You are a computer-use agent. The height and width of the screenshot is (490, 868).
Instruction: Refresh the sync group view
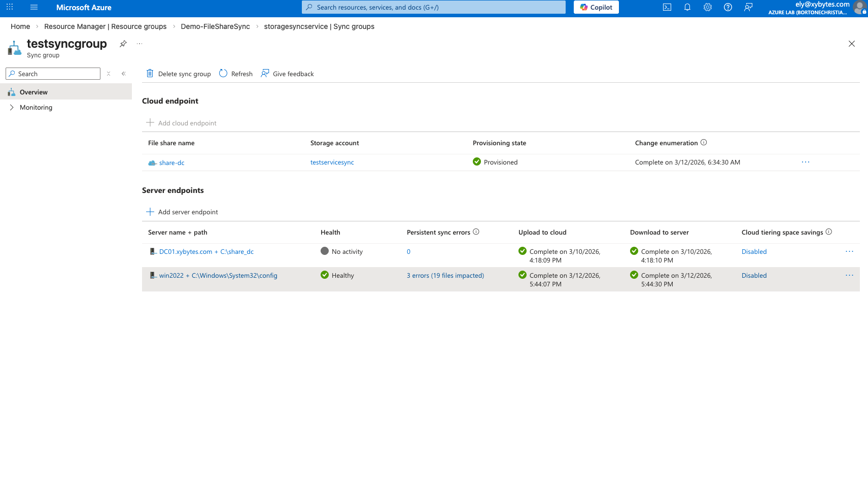[235, 74]
